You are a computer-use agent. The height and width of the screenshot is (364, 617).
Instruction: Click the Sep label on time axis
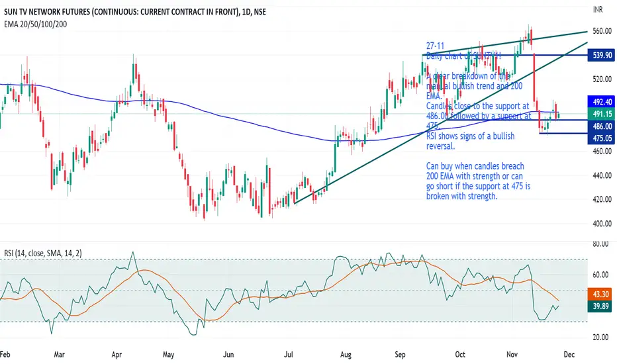(x=400, y=355)
